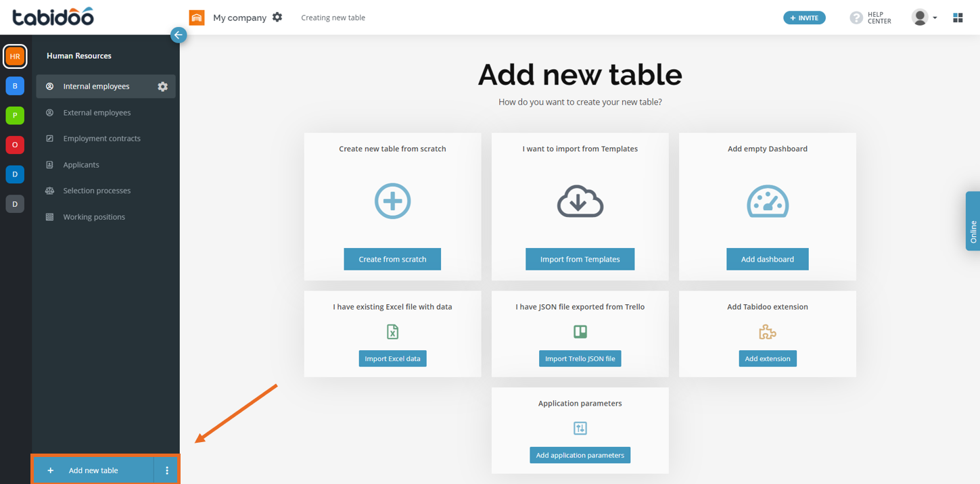Click the dashboard gauge icon
This screenshot has width=980, height=484.
[x=768, y=201]
